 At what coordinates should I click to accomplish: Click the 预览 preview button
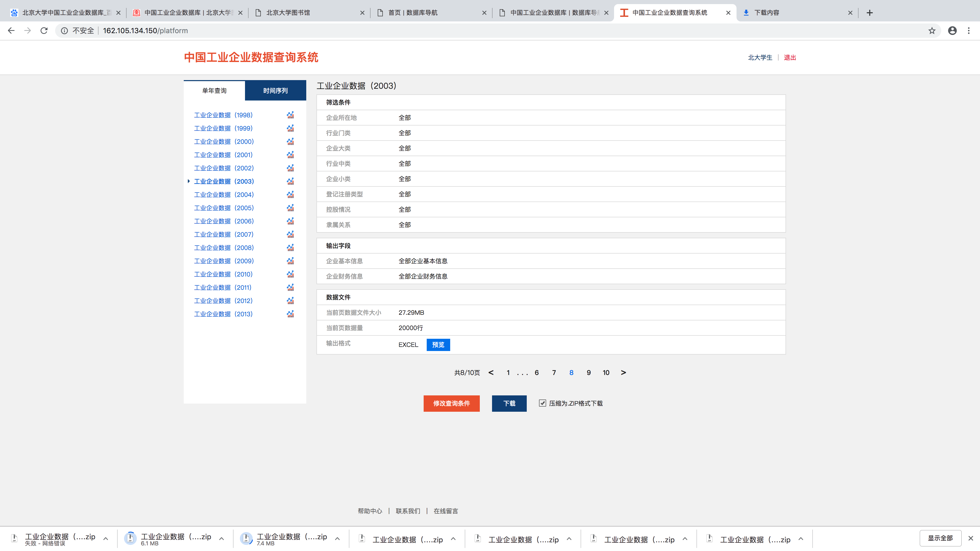[x=438, y=345]
